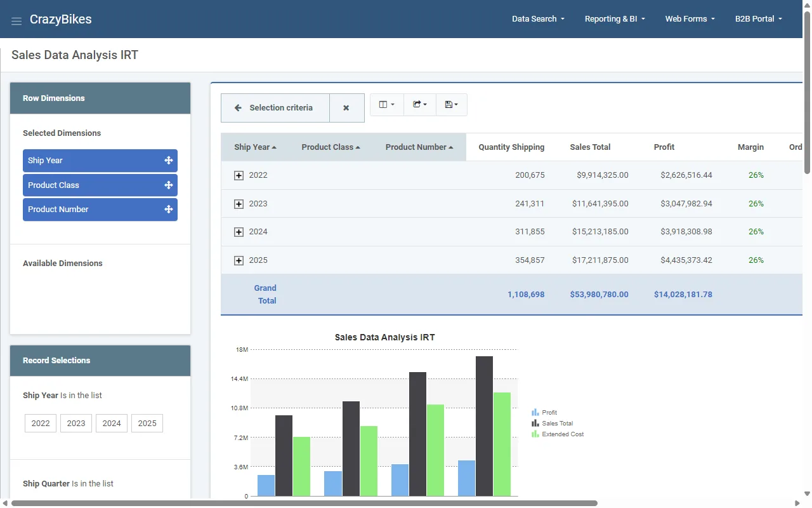Select the Product Number dimension item
812x508 pixels.
click(x=100, y=210)
